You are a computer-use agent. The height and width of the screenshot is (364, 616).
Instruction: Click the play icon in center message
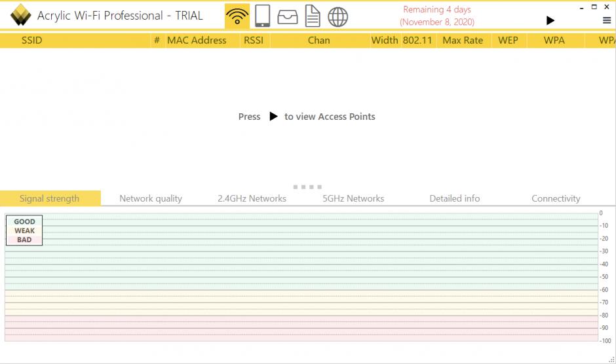tap(273, 117)
